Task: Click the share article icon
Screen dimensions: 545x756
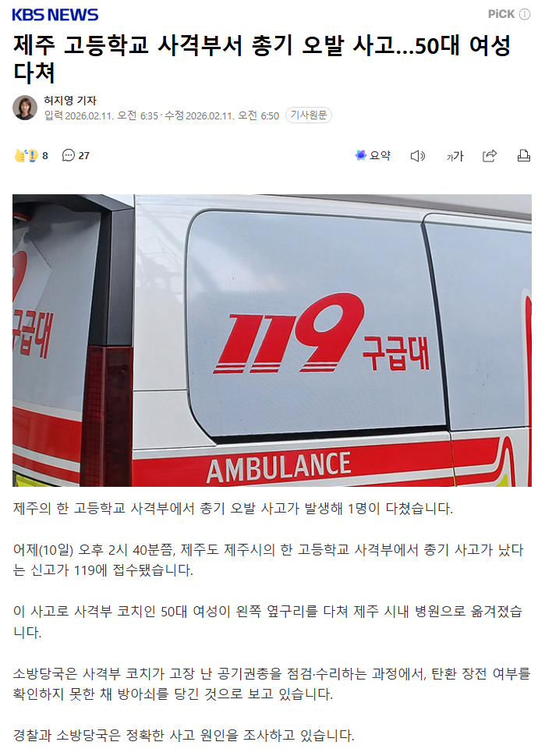Action: 490,156
